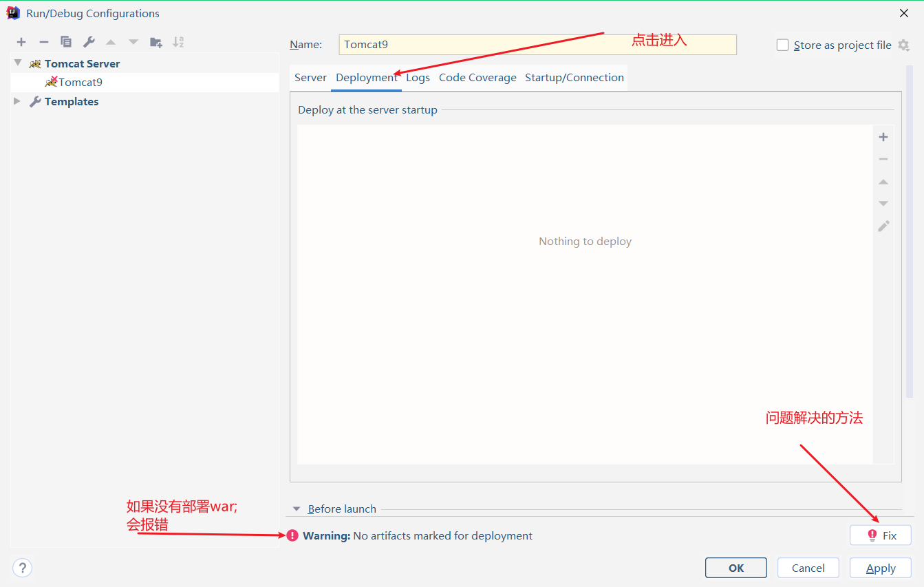Viewport: 924px width, 587px height.
Task: Enable Store as project file checkbox
Action: (x=782, y=45)
